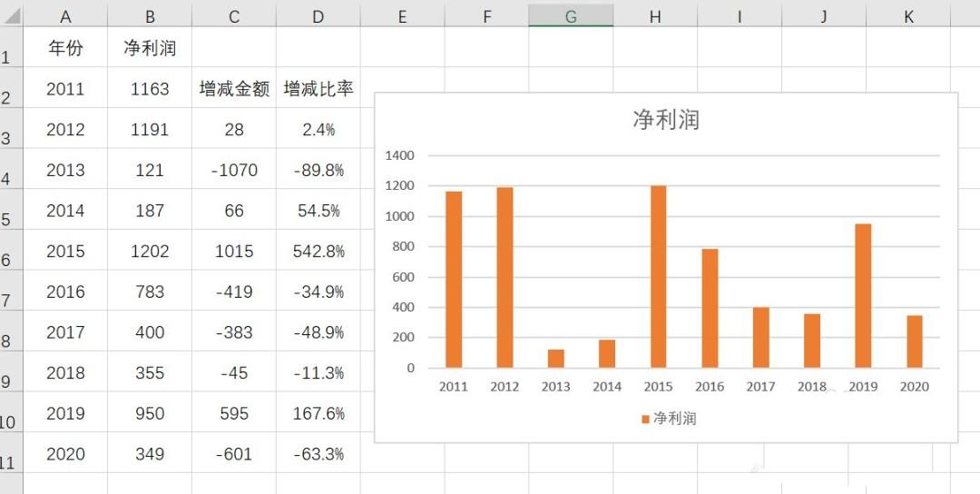This screenshot has height=494, width=980.
Task: Select cell with value 1163
Action: 150,89
